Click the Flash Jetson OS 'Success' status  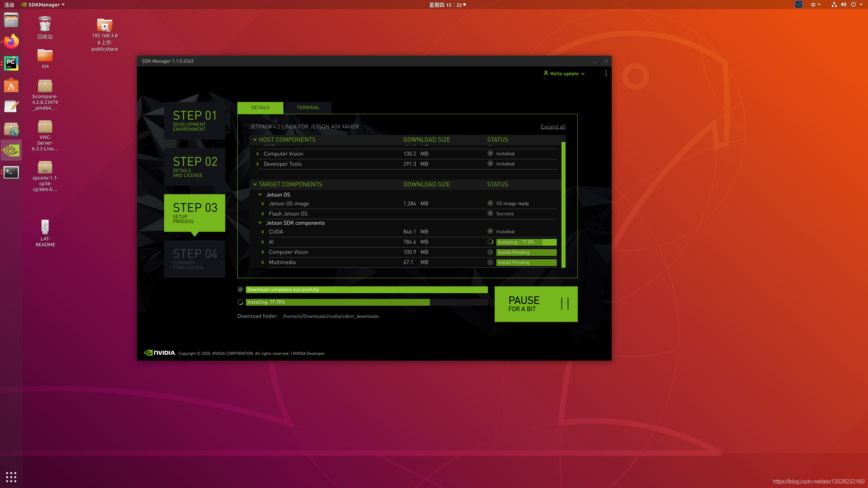505,213
